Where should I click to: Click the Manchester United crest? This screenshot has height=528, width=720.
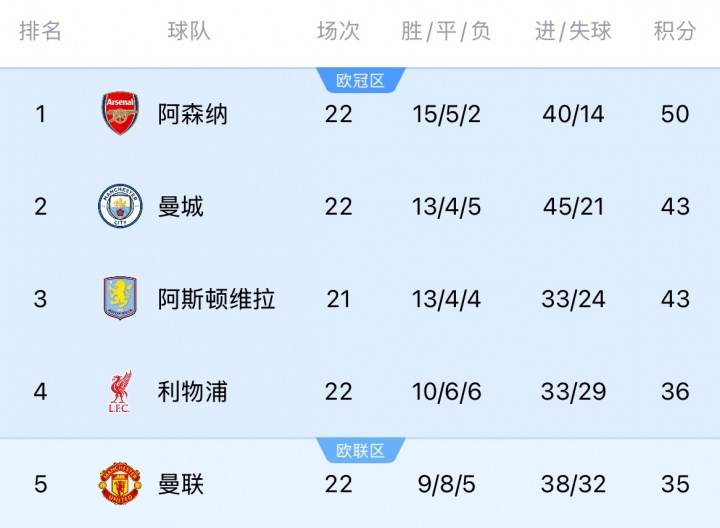coord(121,484)
